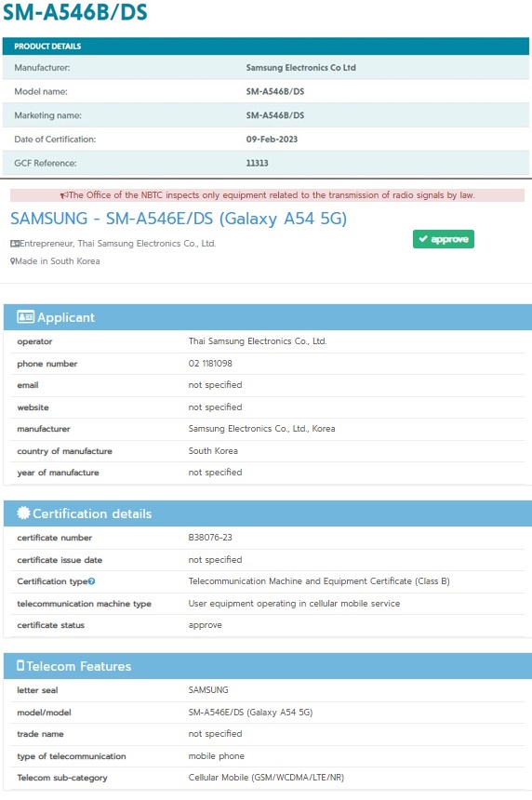Click the year of manufacture label
Viewport: 532px width, 800px height.
(x=58, y=473)
